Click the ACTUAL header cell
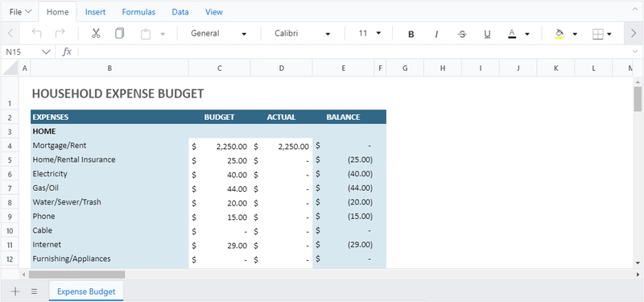 click(281, 117)
